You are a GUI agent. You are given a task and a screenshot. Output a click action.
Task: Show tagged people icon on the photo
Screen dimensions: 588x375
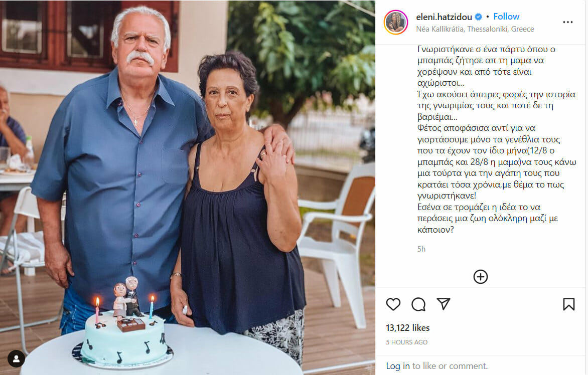point(16,359)
